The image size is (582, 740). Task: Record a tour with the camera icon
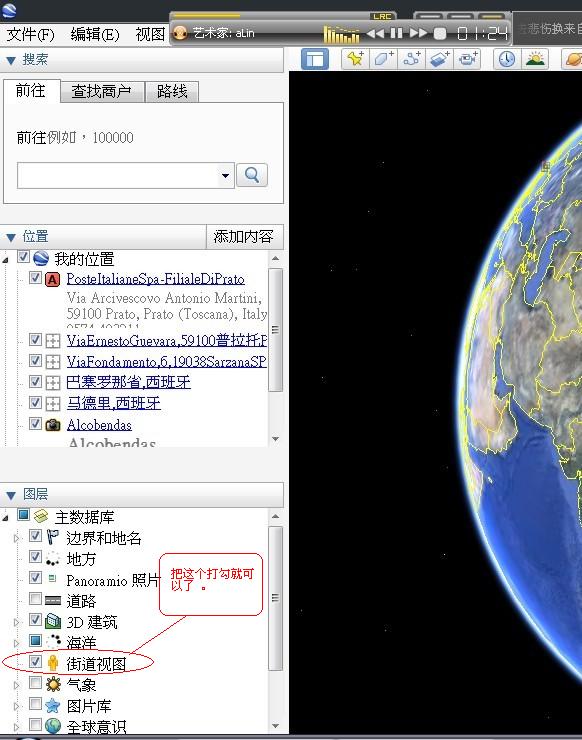click(468, 59)
